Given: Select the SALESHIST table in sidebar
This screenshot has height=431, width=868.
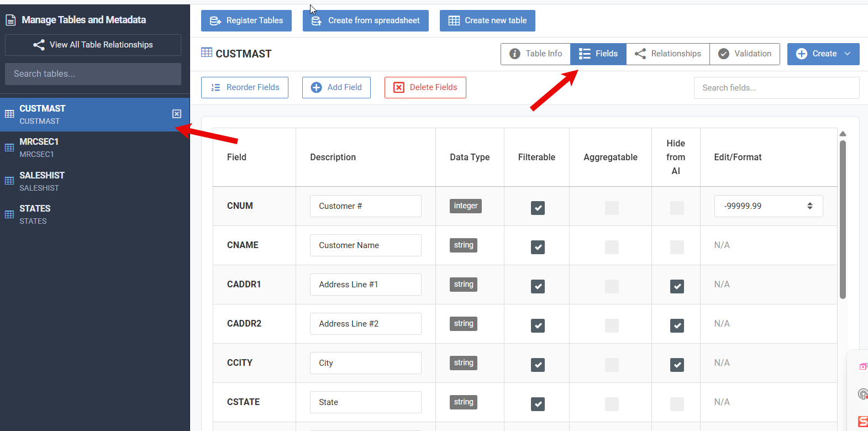Looking at the screenshot, I should [95, 181].
